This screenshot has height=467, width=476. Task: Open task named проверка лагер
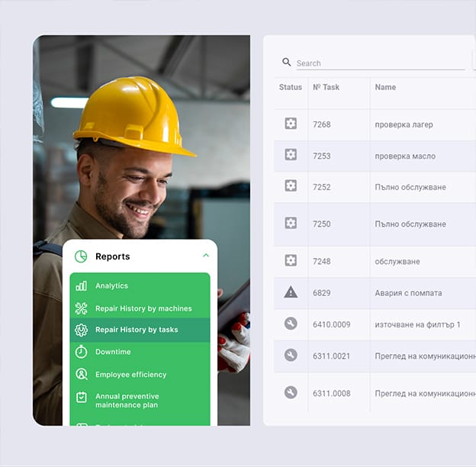(x=404, y=125)
